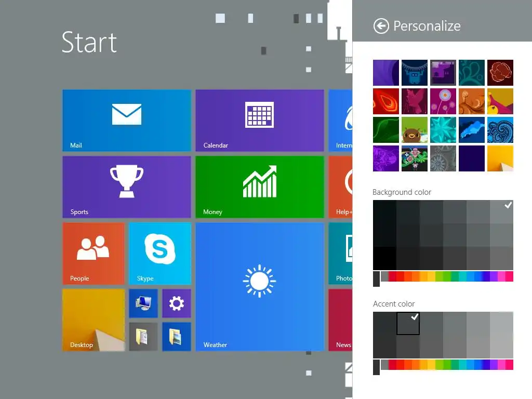Open the News tile
The height and width of the screenshot is (399, 532).
(x=340, y=320)
